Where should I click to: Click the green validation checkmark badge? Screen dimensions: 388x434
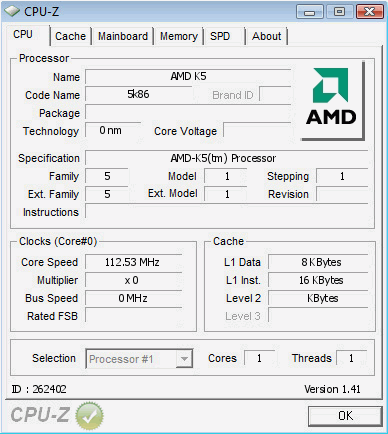(x=89, y=416)
